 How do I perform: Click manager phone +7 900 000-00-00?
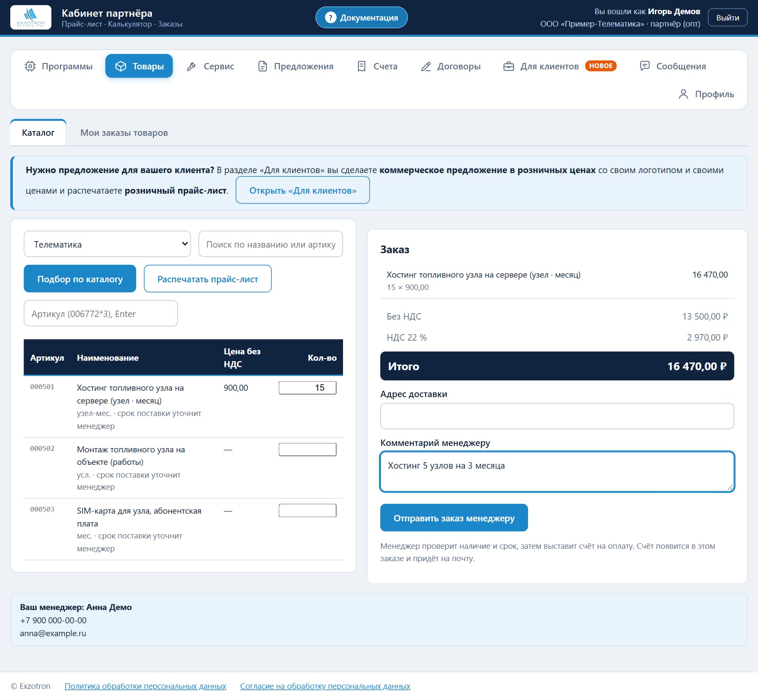(54, 620)
